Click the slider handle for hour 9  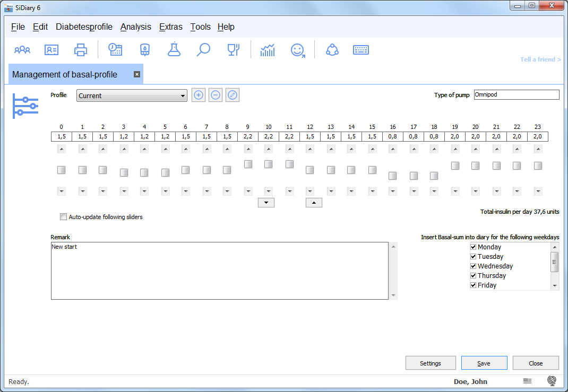(248, 164)
